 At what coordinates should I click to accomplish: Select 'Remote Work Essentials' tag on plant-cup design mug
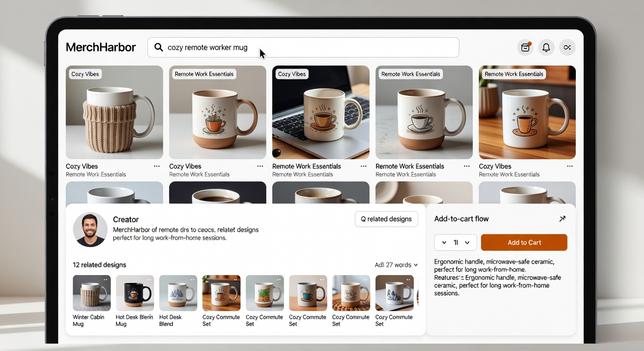pyautogui.click(x=204, y=74)
